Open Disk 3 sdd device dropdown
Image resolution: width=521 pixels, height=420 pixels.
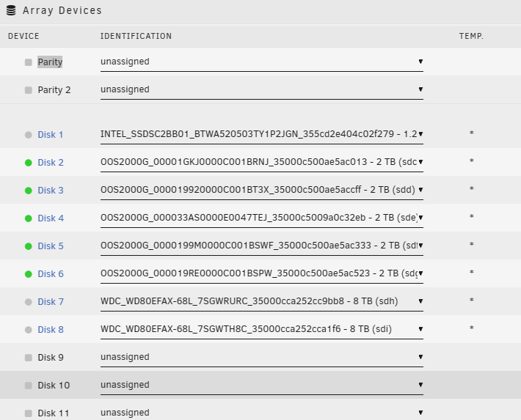tap(262, 190)
